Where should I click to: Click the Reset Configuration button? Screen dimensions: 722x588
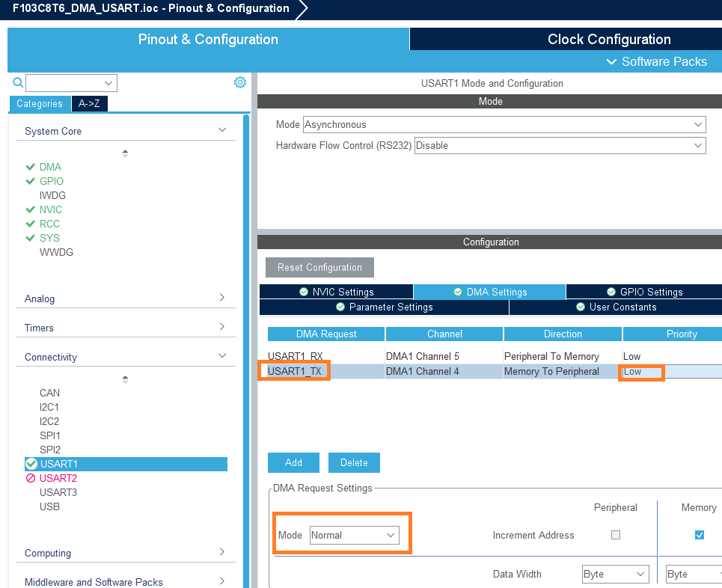pyautogui.click(x=319, y=267)
